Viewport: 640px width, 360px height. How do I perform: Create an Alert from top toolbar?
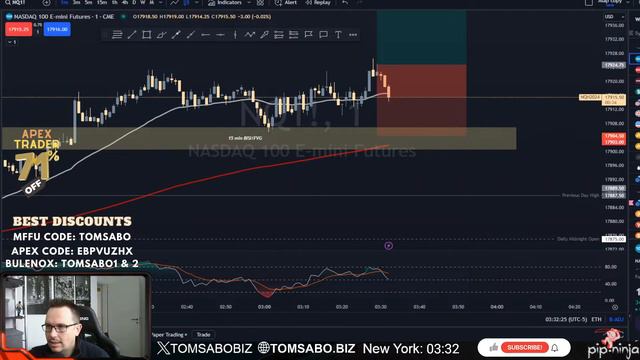(286, 2)
